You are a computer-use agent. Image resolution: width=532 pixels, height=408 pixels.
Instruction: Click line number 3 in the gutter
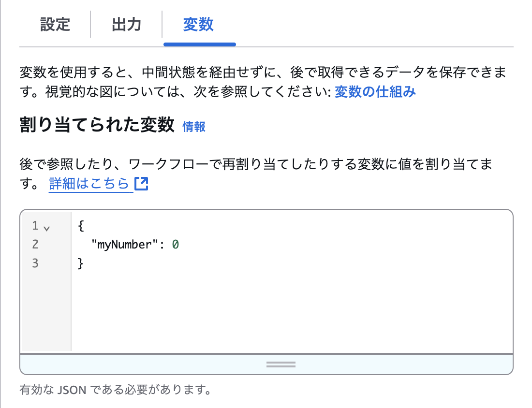(x=34, y=263)
